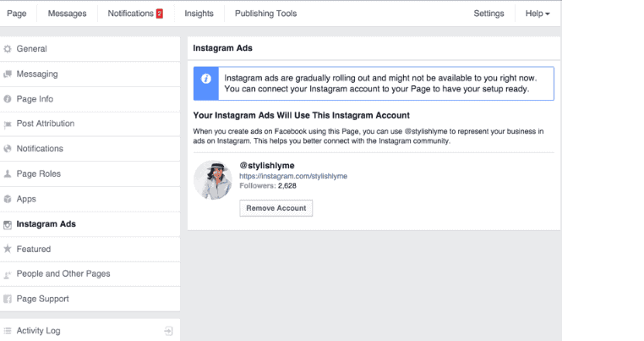Image resolution: width=644 pixels, height=341 pixels.
Task: Select General settings section
Action: point(90,49)
